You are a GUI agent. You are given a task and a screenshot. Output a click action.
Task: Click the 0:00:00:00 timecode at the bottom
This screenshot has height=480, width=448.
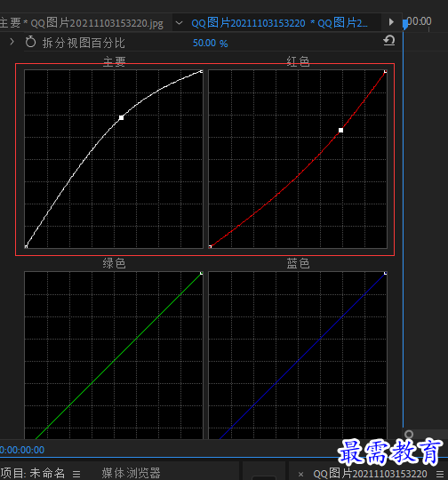tap(22, 450)
